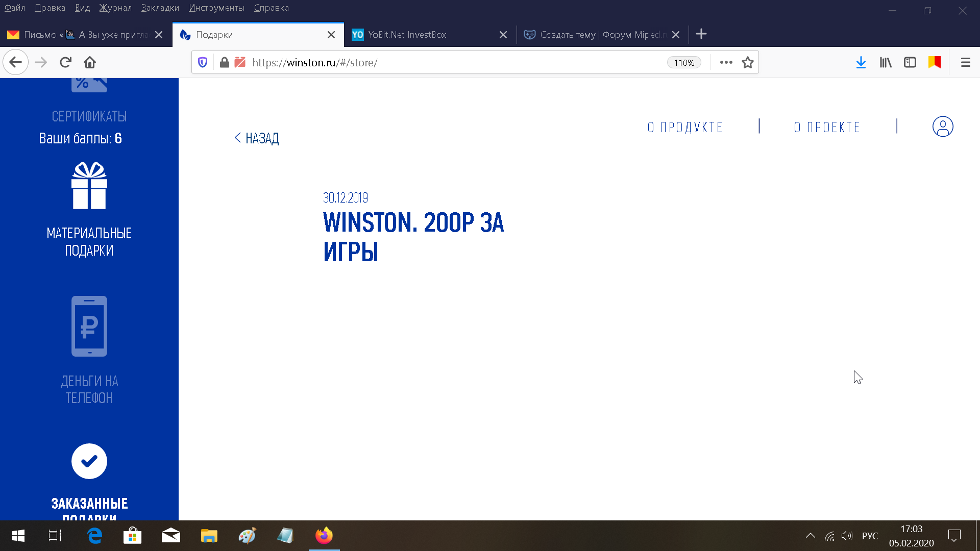Screen dimensions: 980x551
Task: Close the Подарки tab
Action: pyautogui.click(x=331, y=35)
